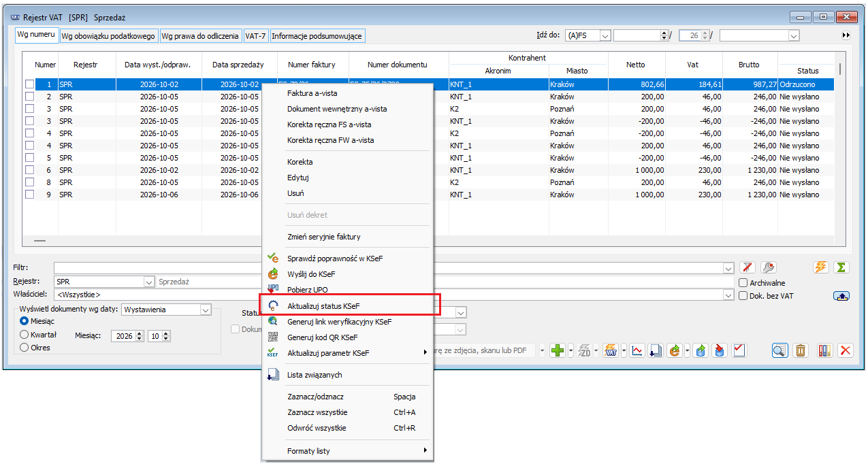Click the blue tray icon with up arrow
Screen dimensions: 868x466
[x=841, y=295]
